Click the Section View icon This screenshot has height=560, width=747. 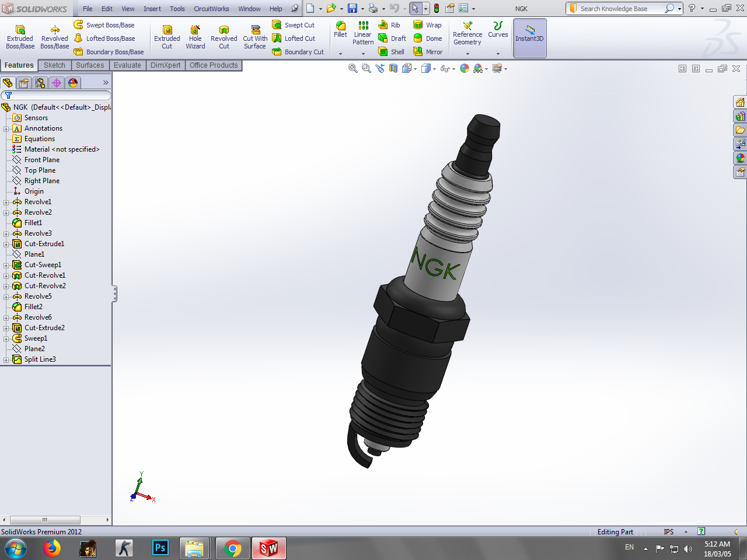[x=393, y=68]
